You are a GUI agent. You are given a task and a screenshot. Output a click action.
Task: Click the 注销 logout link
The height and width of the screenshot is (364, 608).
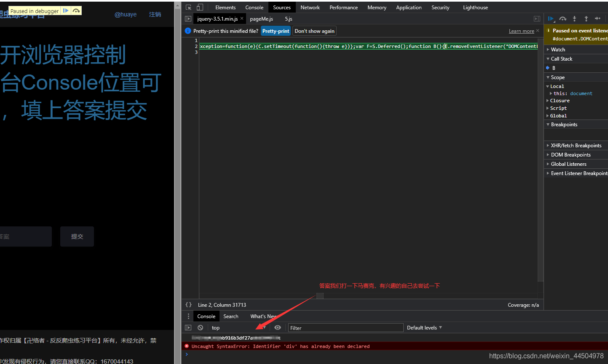point(155,14)
